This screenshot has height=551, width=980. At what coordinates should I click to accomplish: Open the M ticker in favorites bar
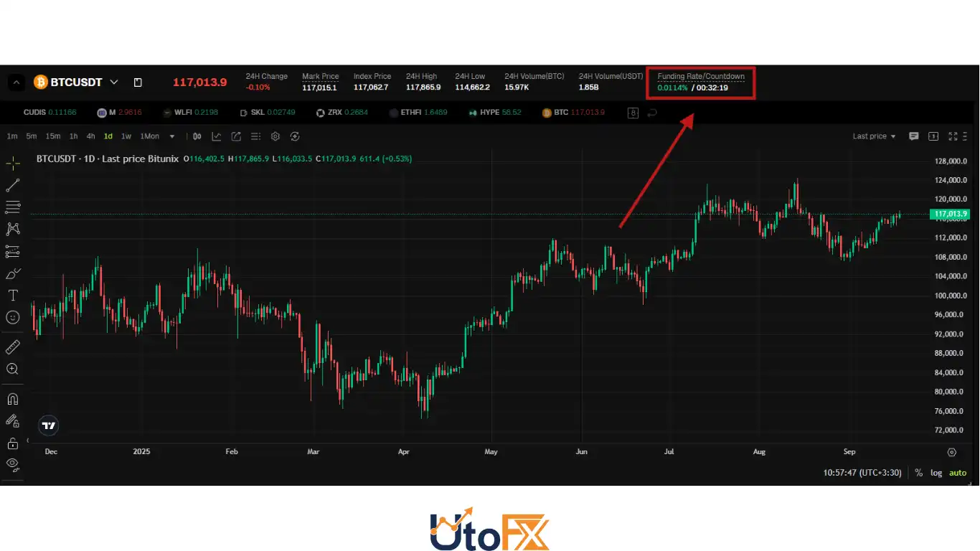tap(120, 113)
